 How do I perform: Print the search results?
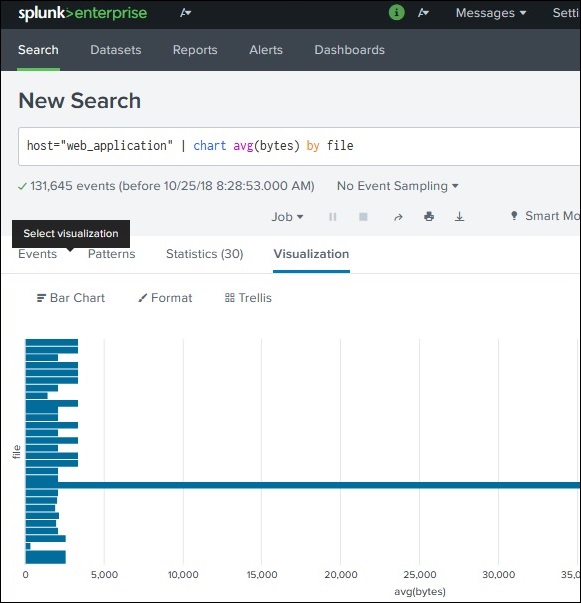pyautogui.click(x=429, y=217)
